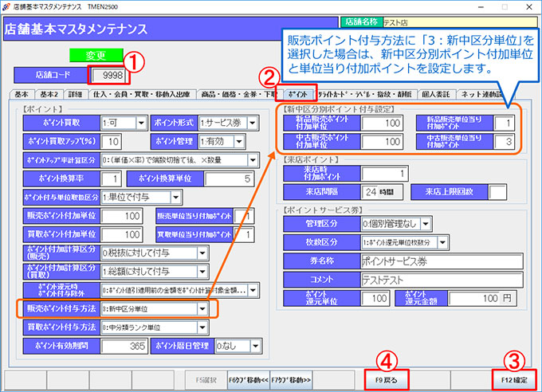Open the 個人委託 tab
The height and width of the screenshot is (392, 542).
(x=436, y=94)
